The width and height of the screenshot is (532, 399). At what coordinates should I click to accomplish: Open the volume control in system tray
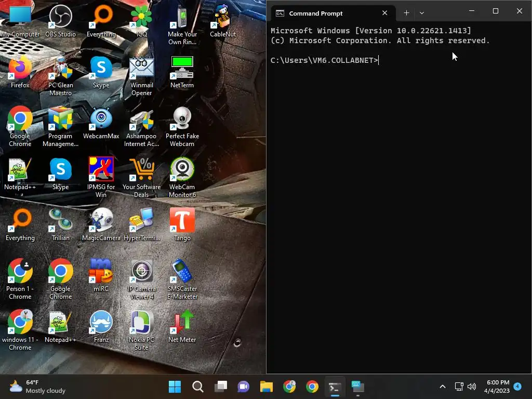pyautogui.click(x=472, y=387)
